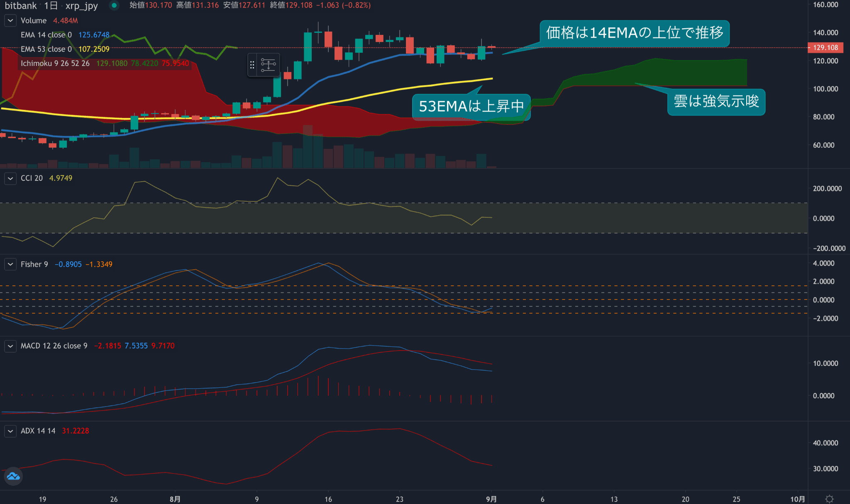Click the TradingView cloud logo watermark
The width and height of the screenshot is (850, 504).
point(13,476)
